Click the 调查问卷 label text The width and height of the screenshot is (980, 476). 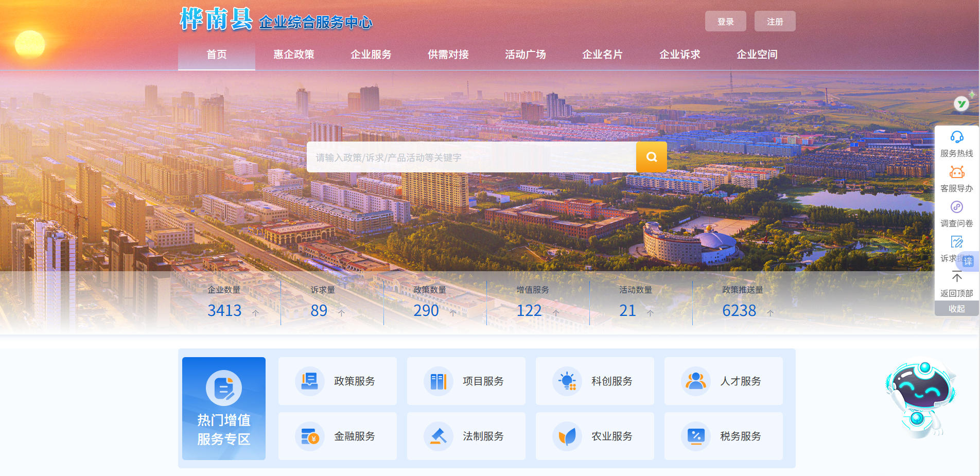coord(957,223)
